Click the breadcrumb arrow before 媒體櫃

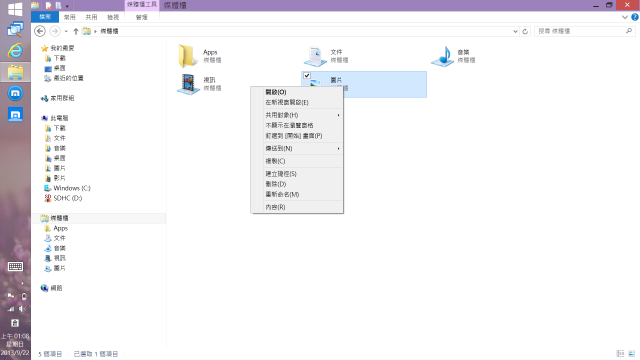tap(96, 31)
